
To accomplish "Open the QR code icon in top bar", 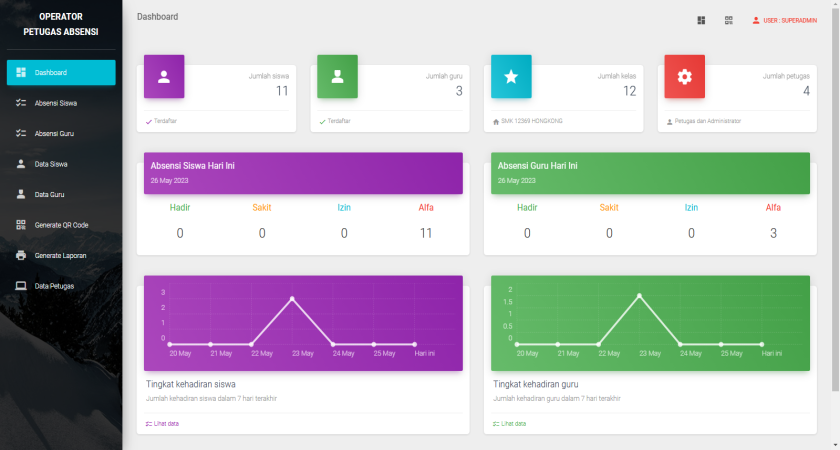I will coord(729,20).
